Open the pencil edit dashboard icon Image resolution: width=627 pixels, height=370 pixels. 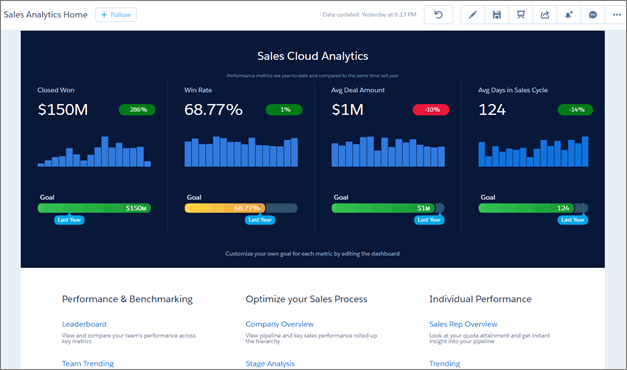(473, 15)
